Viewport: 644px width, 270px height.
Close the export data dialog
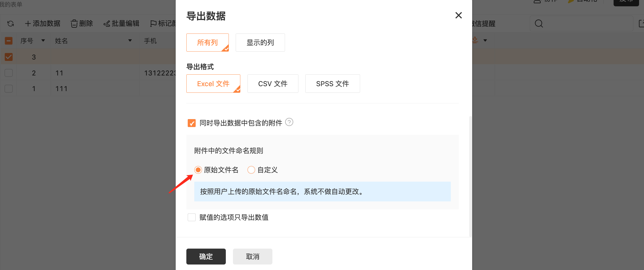458,15
